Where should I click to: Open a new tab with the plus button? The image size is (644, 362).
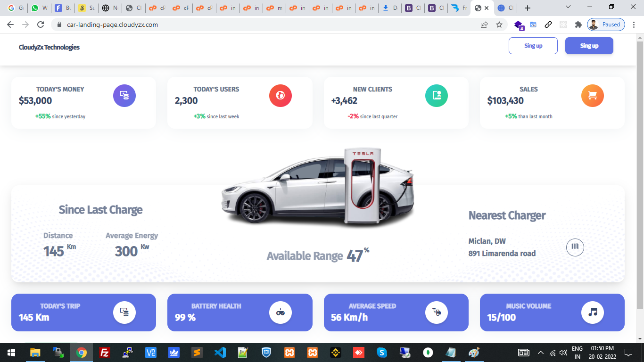click(x=528, y=8)
